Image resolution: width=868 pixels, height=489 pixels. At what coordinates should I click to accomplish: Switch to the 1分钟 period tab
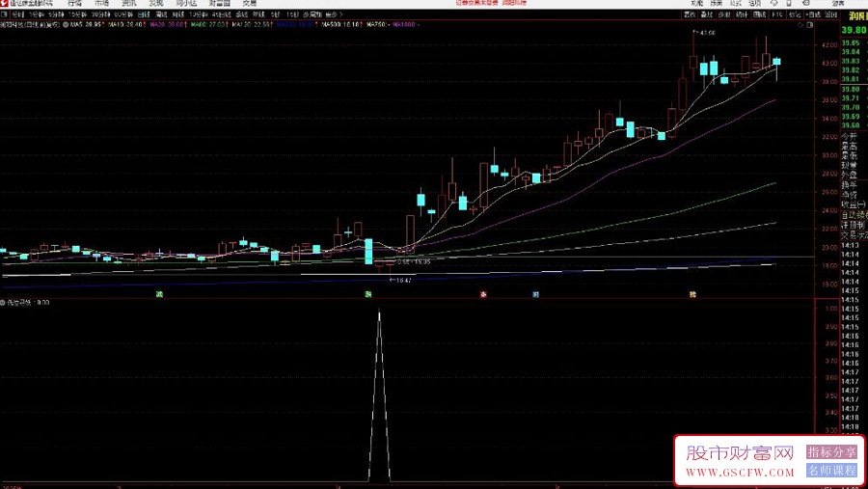click(37, 14)
